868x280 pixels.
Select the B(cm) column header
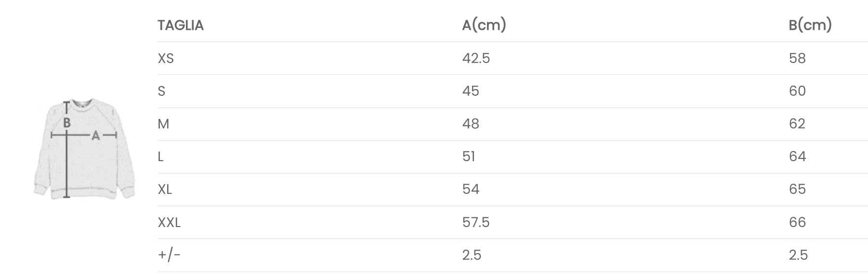pos(810,25)
